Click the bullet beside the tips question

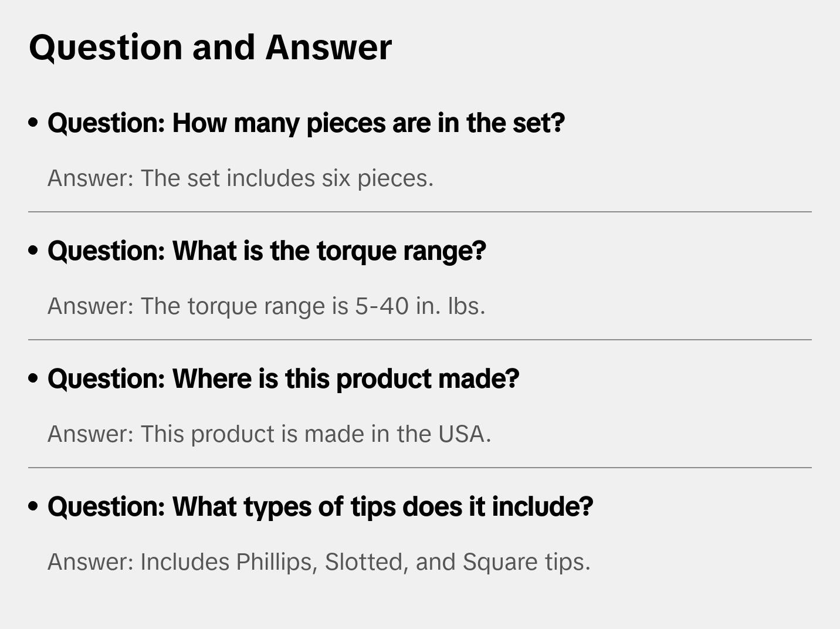pyautogui.click(x=33, y=507)
